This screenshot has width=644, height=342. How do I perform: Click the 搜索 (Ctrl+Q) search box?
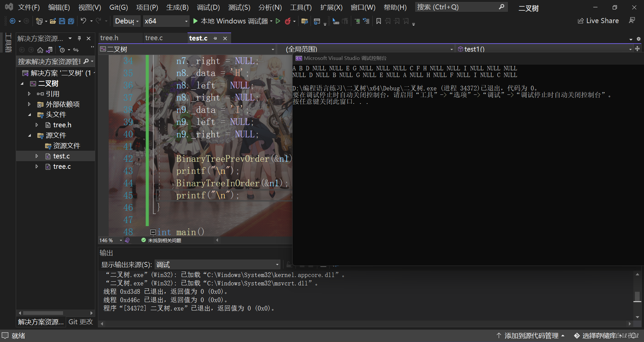point(461,7)
